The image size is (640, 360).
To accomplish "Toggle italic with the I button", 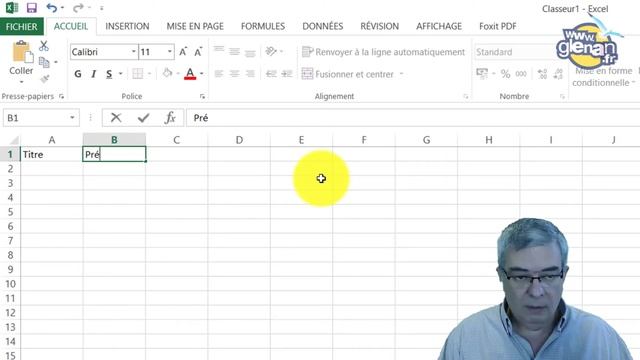I will pyautogui.click(x=93, y=74).
